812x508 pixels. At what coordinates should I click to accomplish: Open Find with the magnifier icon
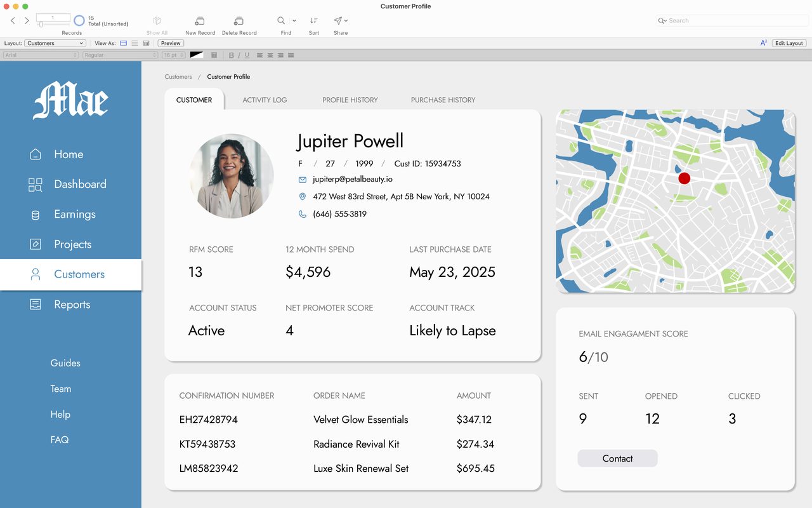pyautogui.click(x=282, y=20)
